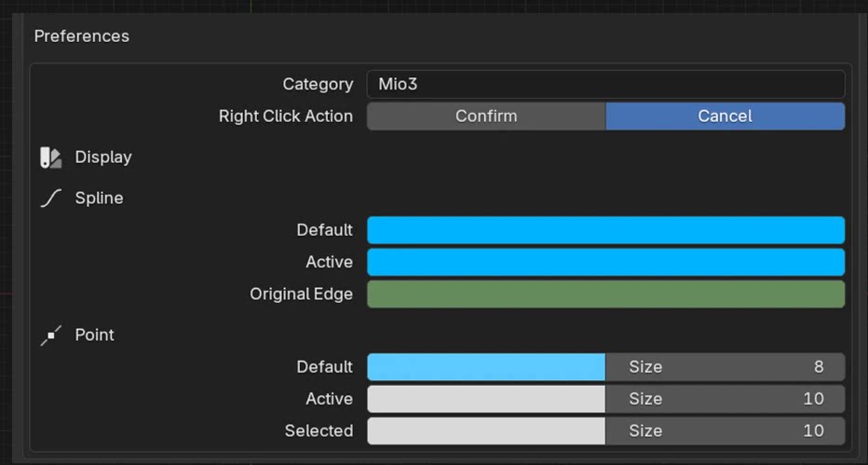Click the Display section label
868x465 pixels.
[103, 157]
